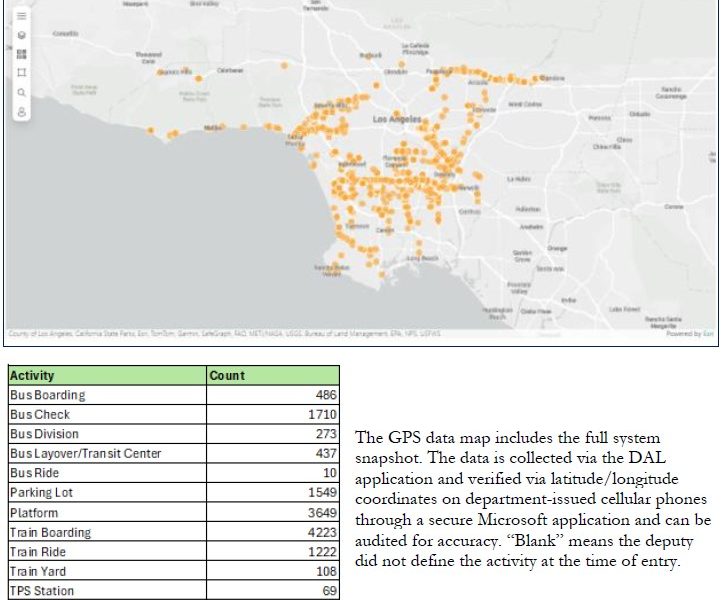
Task: Select the 'Parking Lot' activity cell
Action: click(x=41, y=493)
